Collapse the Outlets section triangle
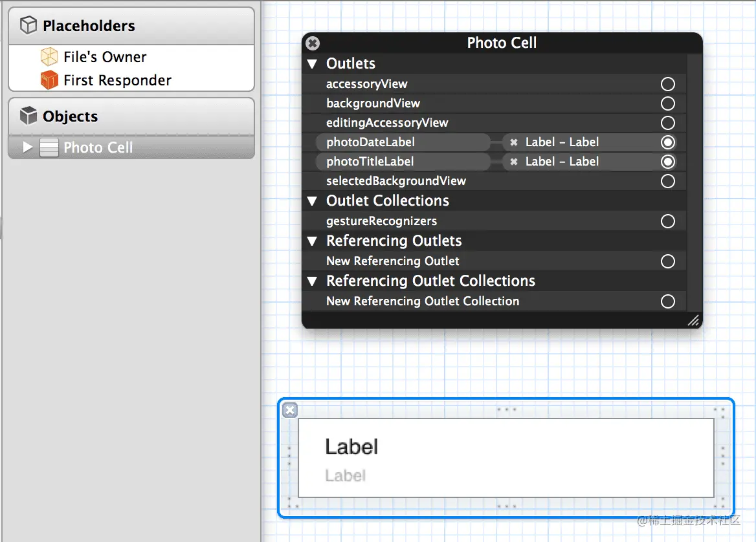This screenshot has height=542, width=756. coord(313,64)
